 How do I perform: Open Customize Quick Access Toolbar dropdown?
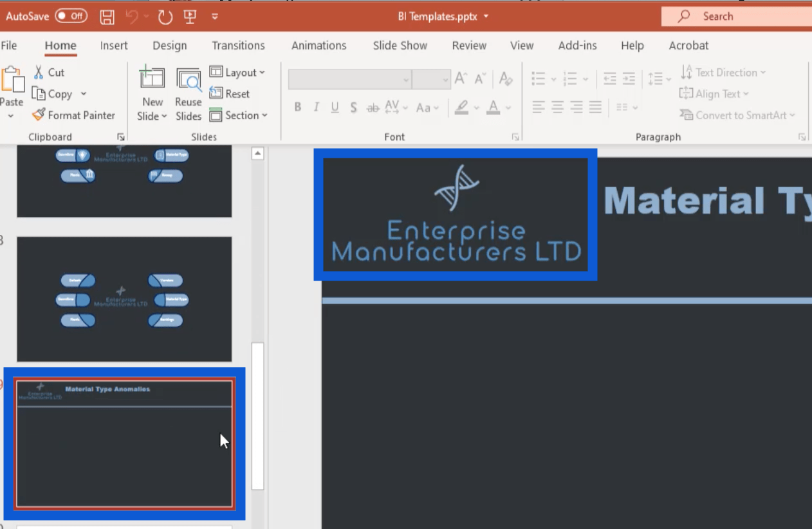coord(214,17)
